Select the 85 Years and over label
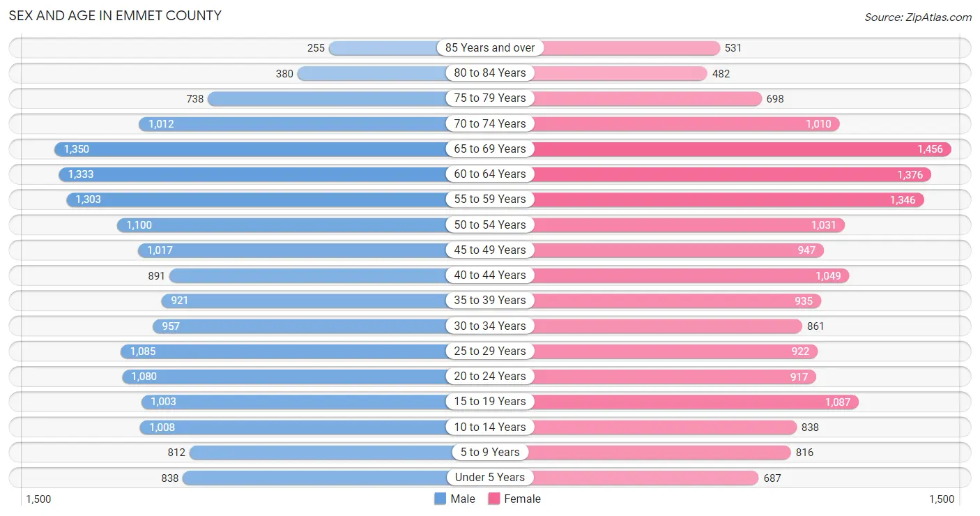980x516 pixels. click(x=490, y=47)
